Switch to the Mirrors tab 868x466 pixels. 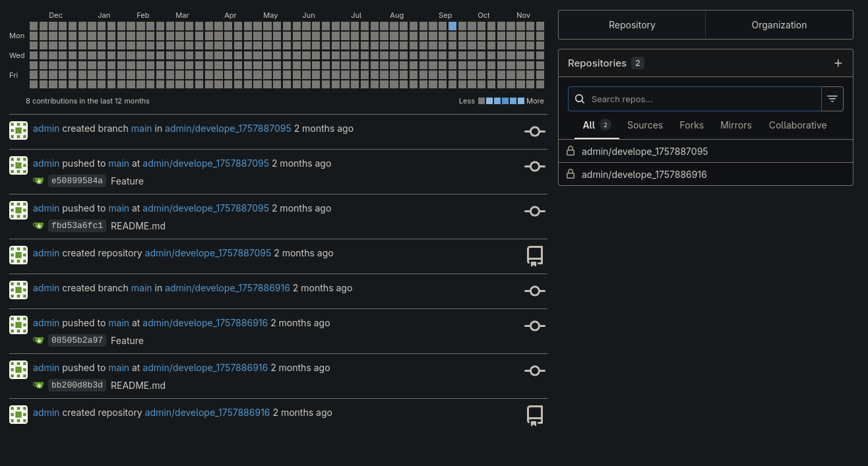tap(735, 125)
